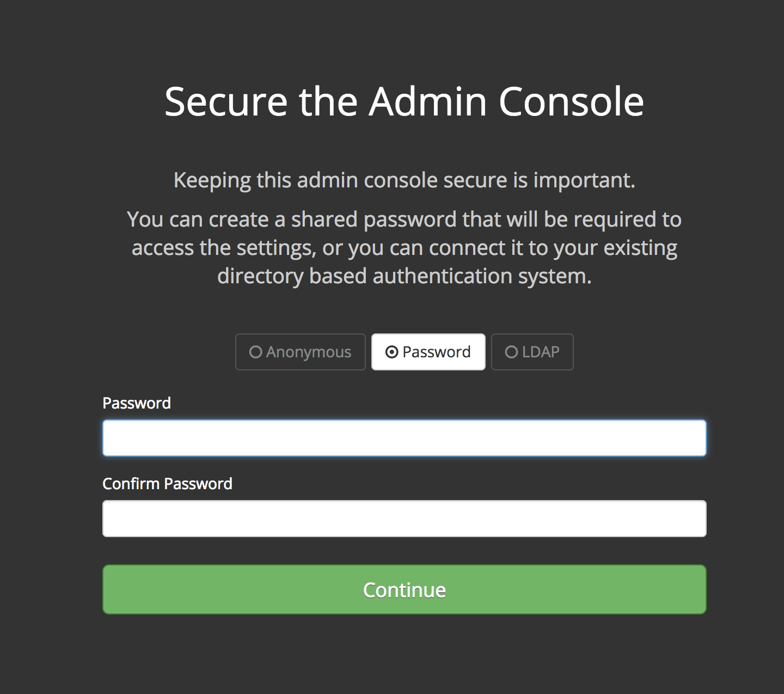
Task: Click the word "Continue" to submit the form
Action: pyautogui.click(x=405, y=590)
